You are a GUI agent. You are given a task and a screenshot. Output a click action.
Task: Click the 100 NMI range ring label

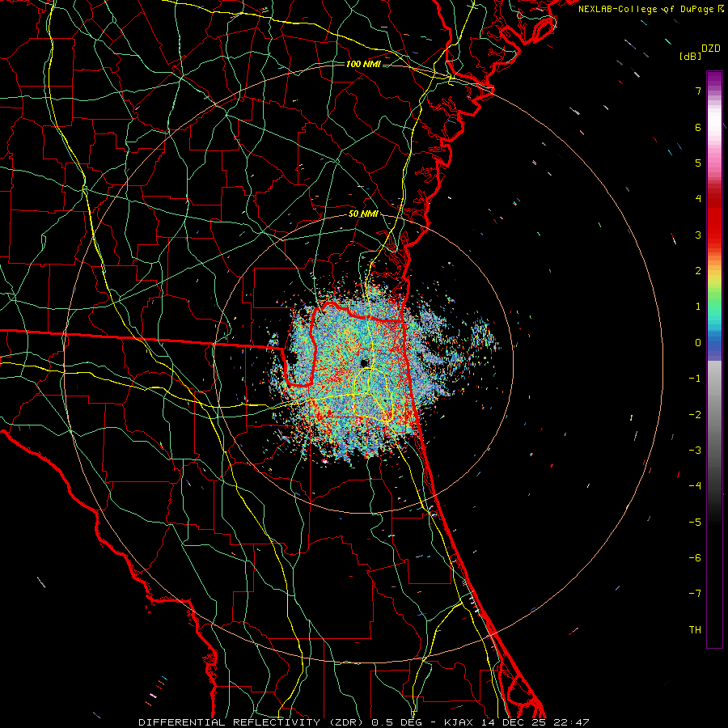[x=363, y=64]
